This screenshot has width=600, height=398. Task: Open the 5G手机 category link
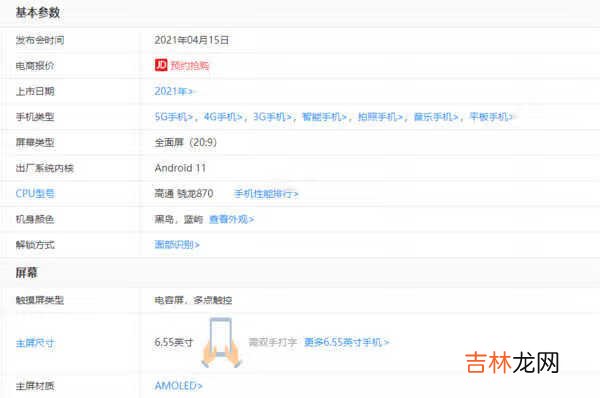click(x=174, y=117)
